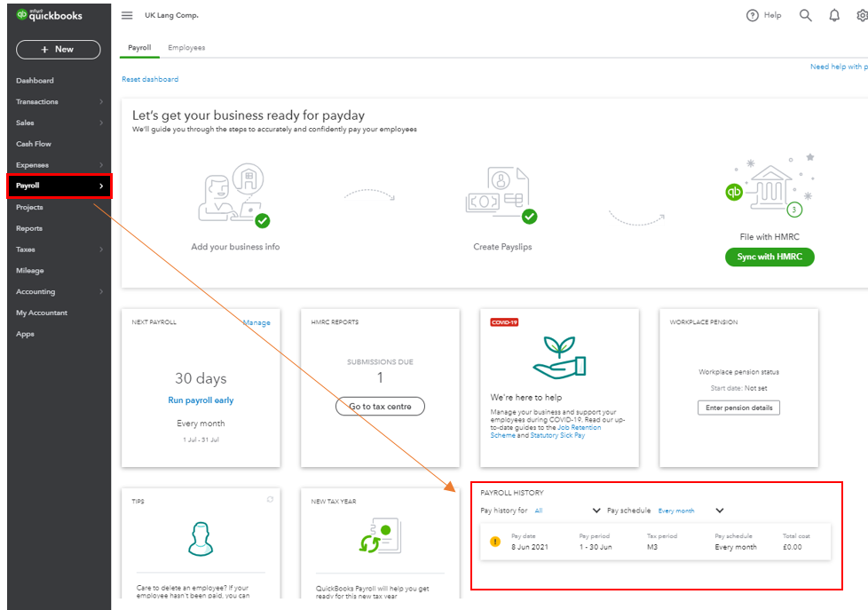Switch to the Payroll tab

tap(139, 48)
